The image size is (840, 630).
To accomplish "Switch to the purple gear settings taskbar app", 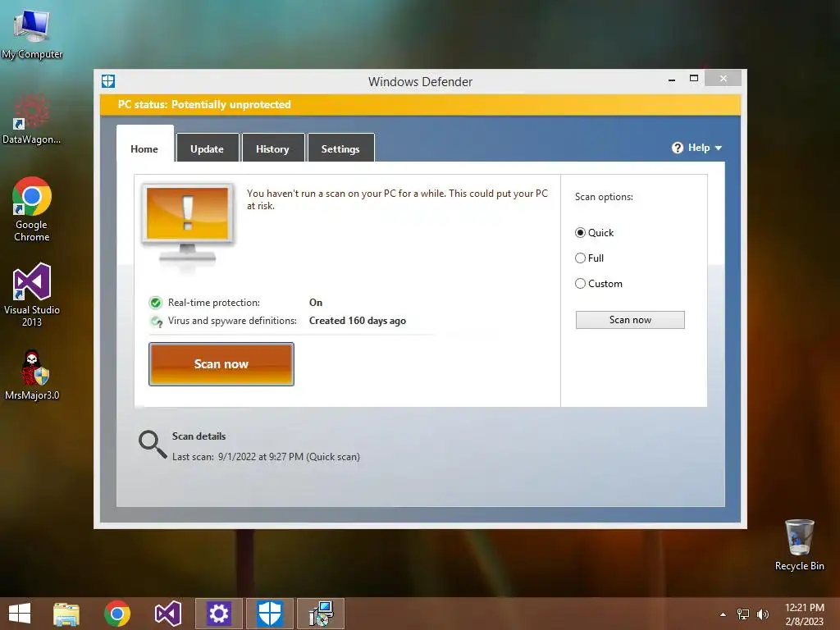I will (x=218, y=614).
